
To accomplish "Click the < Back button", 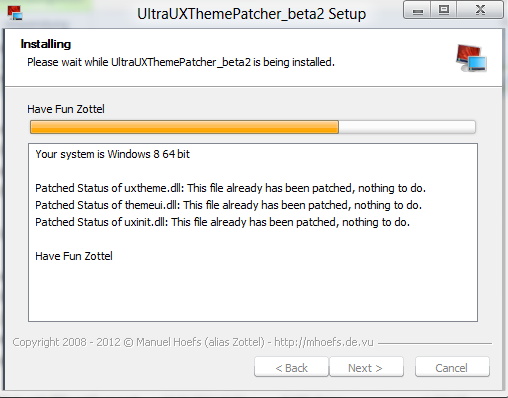I will [x=291, y=367].
